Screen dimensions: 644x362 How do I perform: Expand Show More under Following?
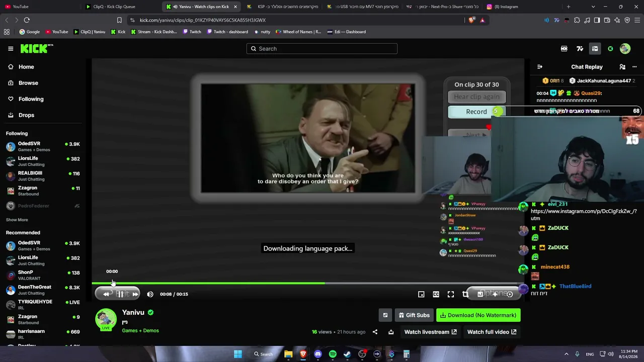click(x=17, y=220)
